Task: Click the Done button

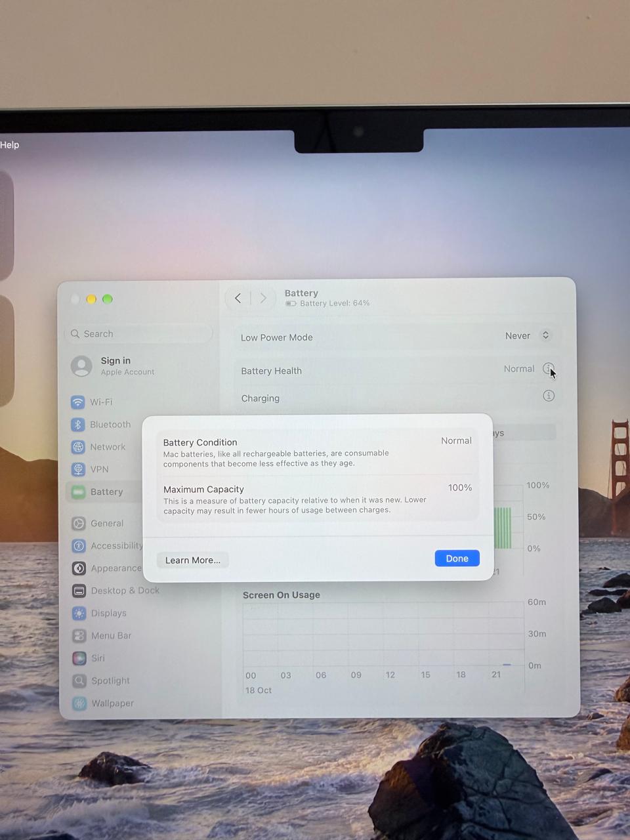Action: (x=457, y=558)
